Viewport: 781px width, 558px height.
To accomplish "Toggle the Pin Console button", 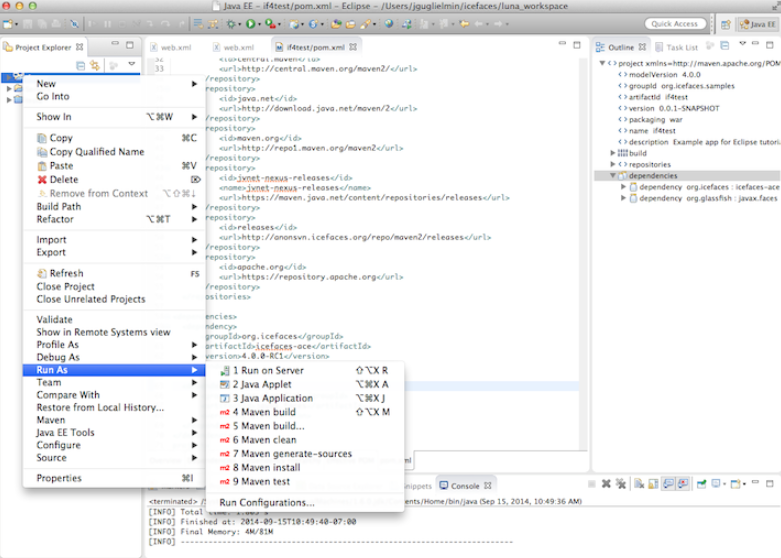I will (x=702, y=484).
